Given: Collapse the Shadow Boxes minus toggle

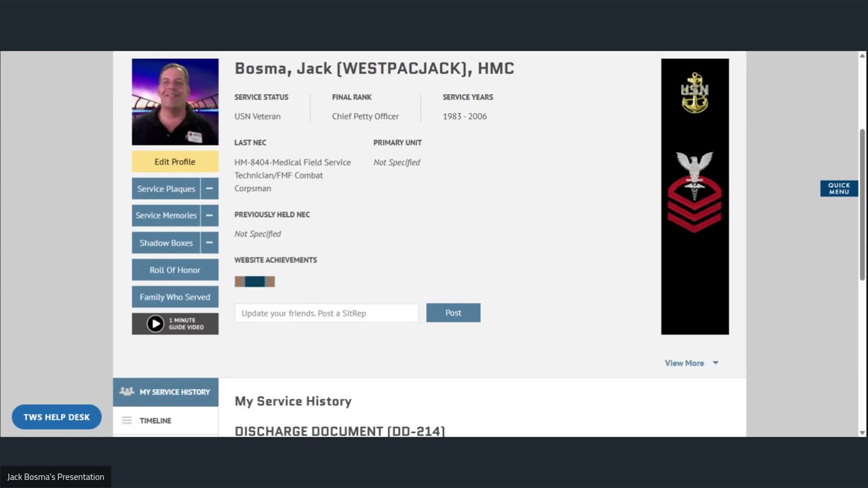Looking at the screenshot, I should pos(210,243).
